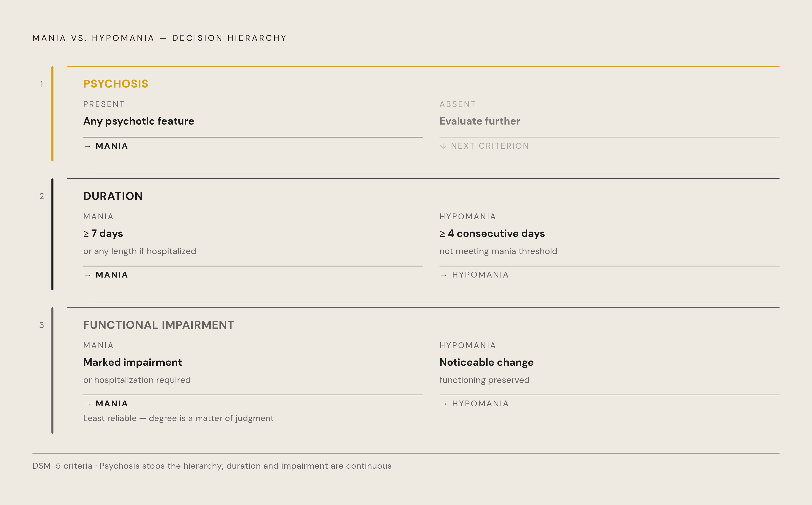Viewport: 812px width, 505px height.
Task: Click the DSM-5 criteria footnote
Action: 212,466
